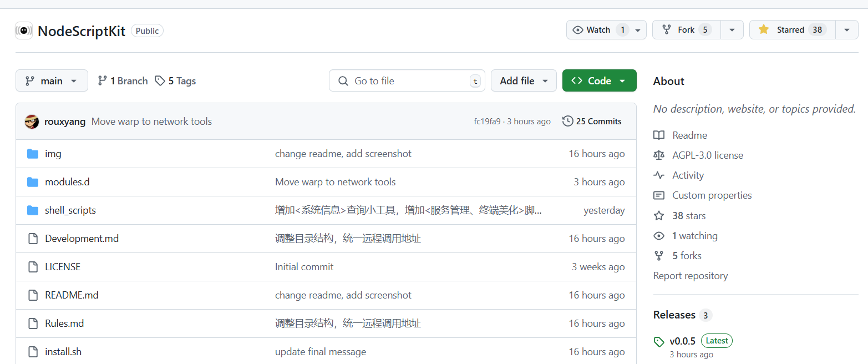Screen dimensions: 868x364
Task: Click commit hash fc19fa9
Action: click(x=487, y=122)
